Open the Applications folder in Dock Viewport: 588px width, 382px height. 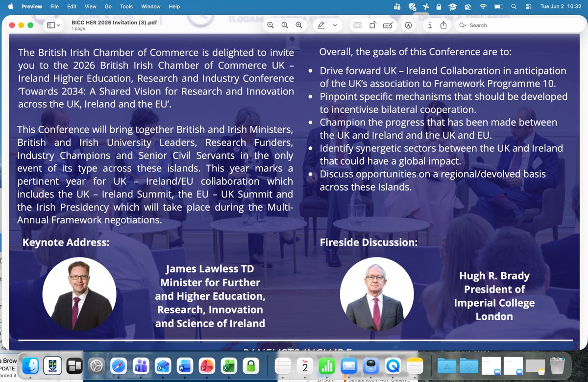(447, 366)
